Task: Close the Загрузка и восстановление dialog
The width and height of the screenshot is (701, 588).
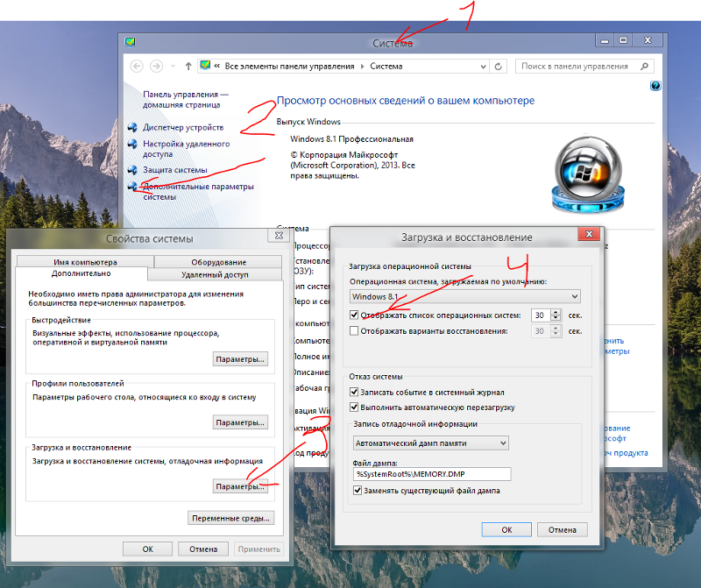Action: (589, 234)
